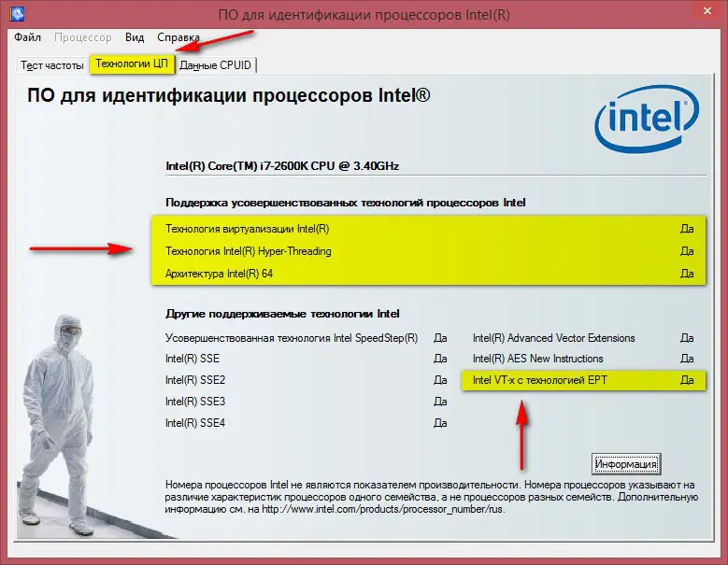This screenshot has width=728, height=565.
Task: Switch to the Тест частоты tab
Action: 52,65
